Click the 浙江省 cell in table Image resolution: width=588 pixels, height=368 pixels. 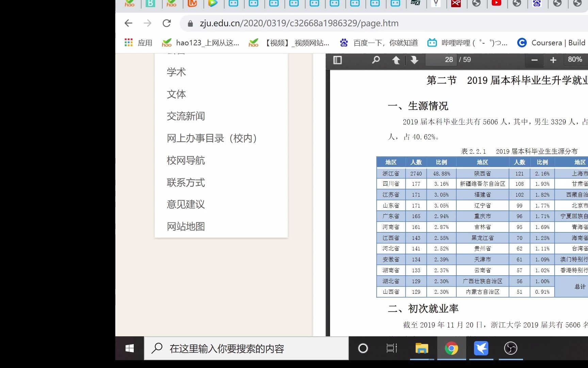391,173
